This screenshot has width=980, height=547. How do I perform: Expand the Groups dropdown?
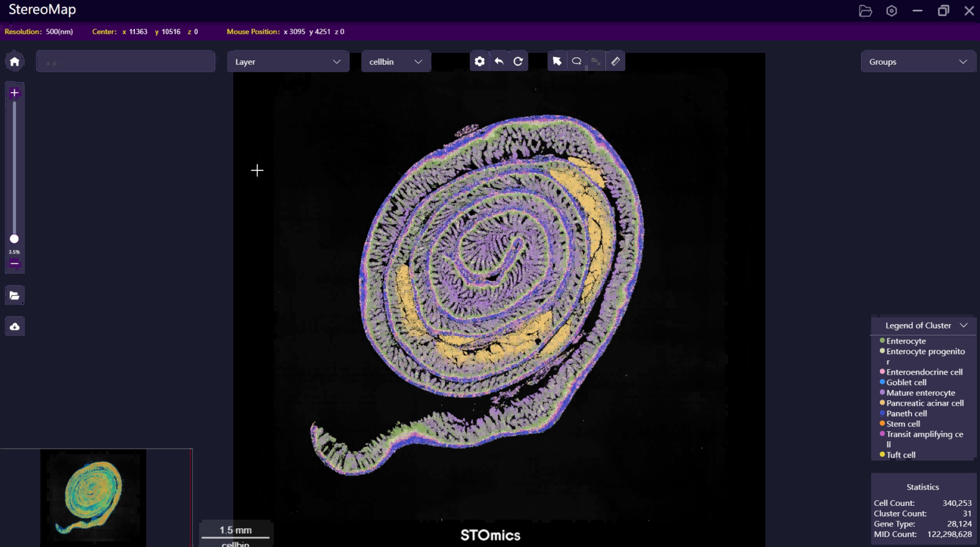point(918,62)
